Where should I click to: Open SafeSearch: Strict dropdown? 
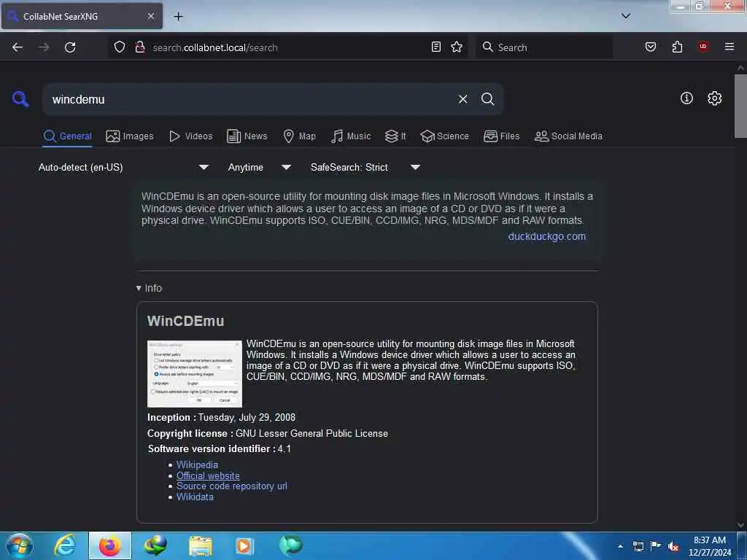pyautogui.click(x=365, y=167)
